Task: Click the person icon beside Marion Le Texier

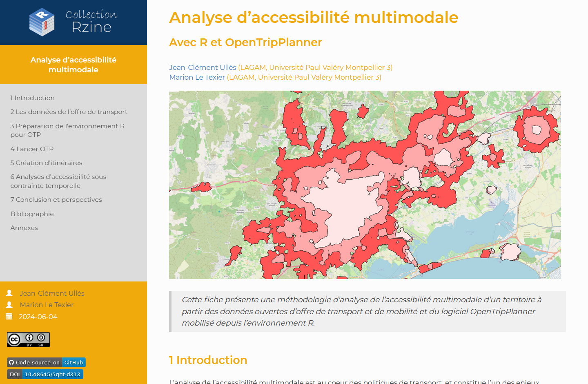Action: pyautogui.click(x=9, y=305)
